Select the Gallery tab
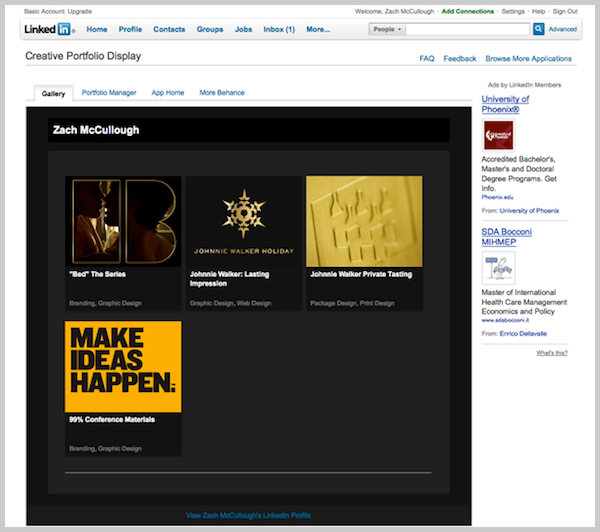 pyautogui.click(x=54, y=93)
